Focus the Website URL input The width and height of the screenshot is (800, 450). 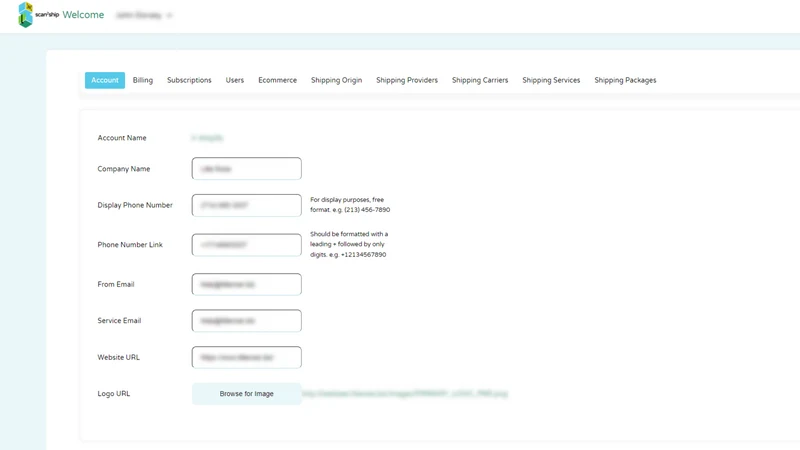[x=246, y=357]
